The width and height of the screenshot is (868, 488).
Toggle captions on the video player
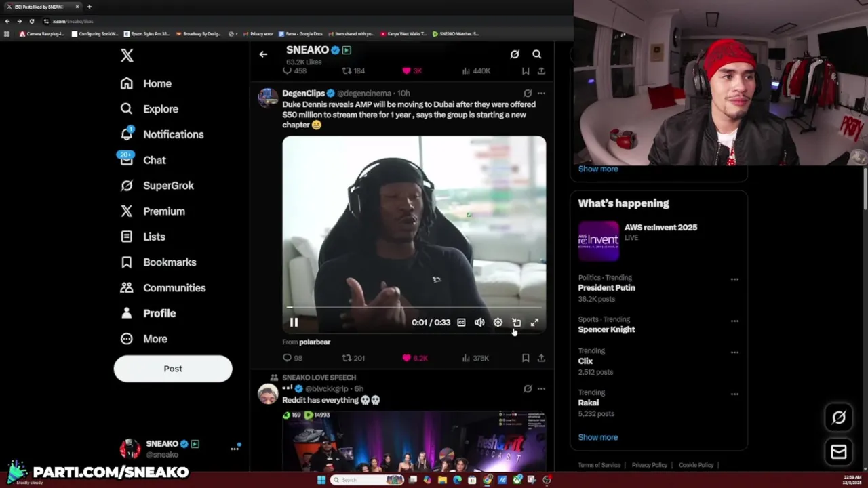coord(461,323)
